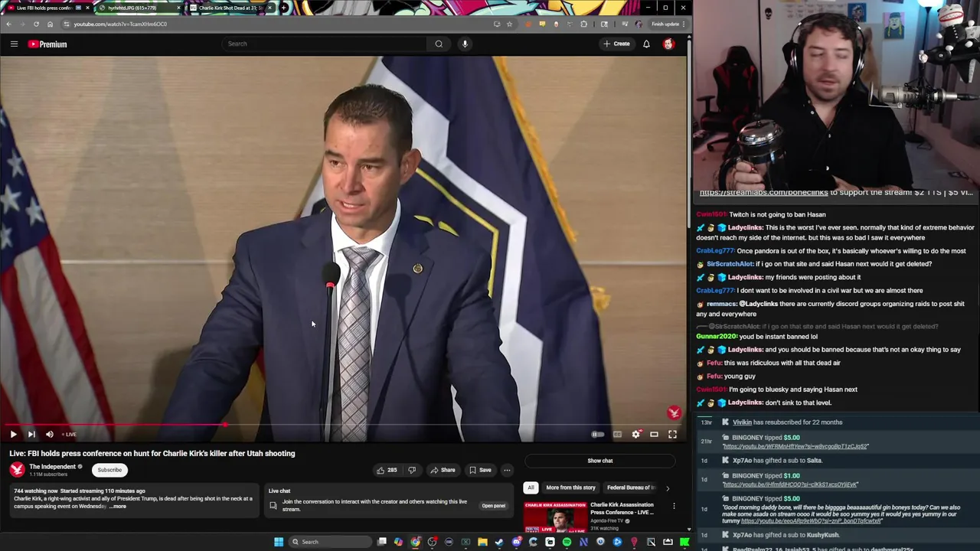Reload the browser page
980x551 pixels.
coord(36,24)
